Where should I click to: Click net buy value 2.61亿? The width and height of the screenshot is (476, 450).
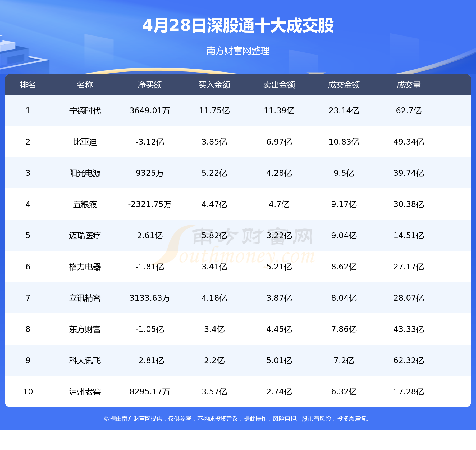pyautogui.click(x=150, y=236)
